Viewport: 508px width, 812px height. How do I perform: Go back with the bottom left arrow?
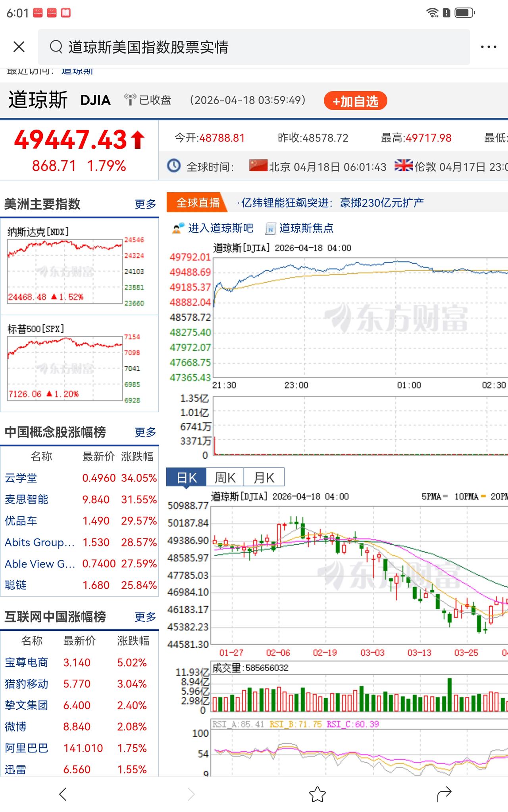coord(63,794)
